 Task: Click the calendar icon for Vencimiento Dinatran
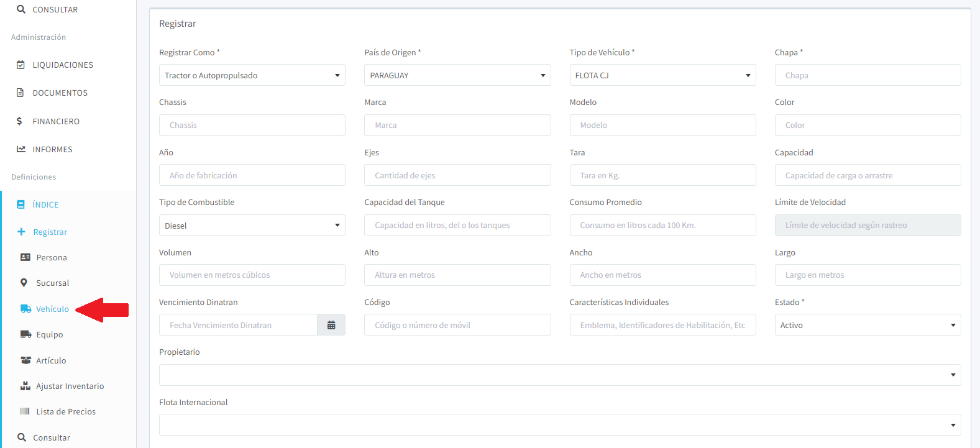click(331, 325)
